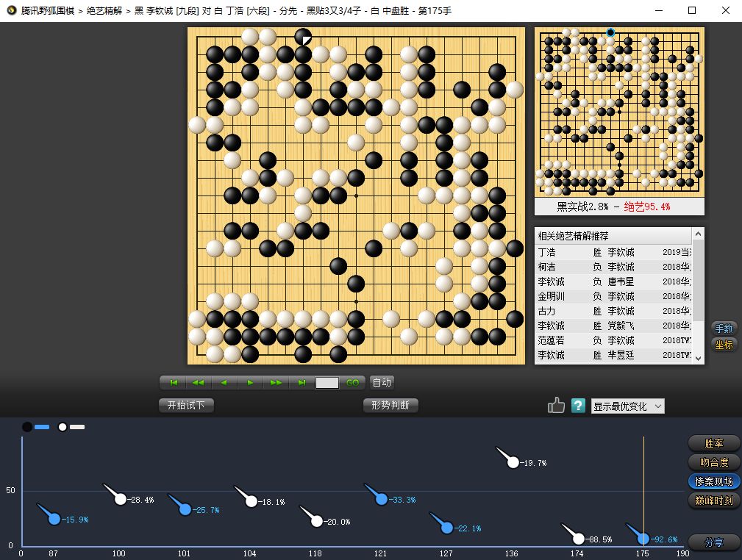Click the fast forward double-arrow button
Screen dimensions: 742x560
coord(276,383)
